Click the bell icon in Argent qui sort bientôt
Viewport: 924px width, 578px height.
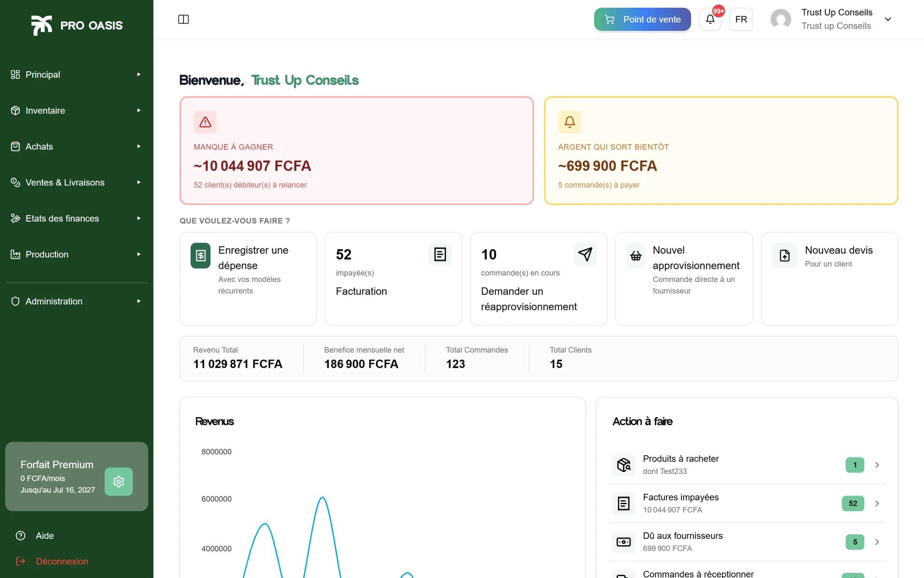tap(569, 122)
